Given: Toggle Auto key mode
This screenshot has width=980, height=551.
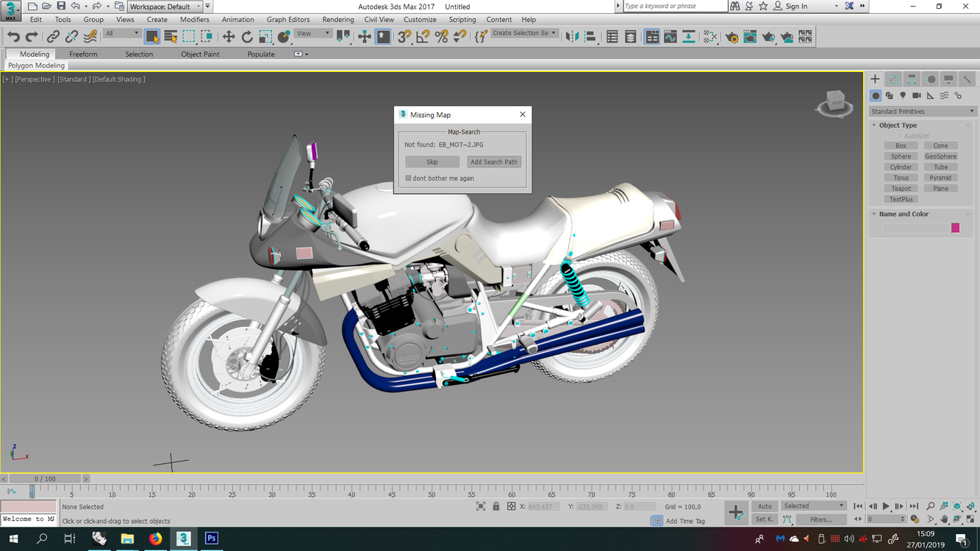Looking at the screenshot, I should (x=765, y=506).
